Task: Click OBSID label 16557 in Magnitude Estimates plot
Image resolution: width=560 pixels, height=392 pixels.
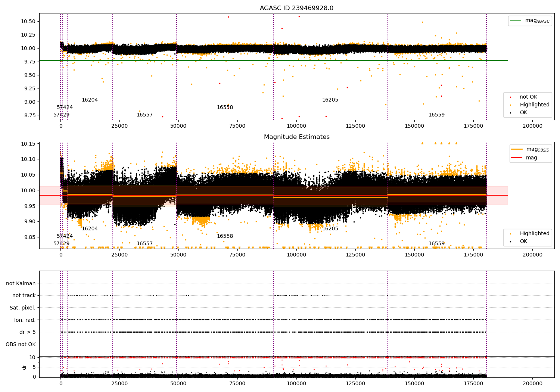Action: click(x=144, y=244)
